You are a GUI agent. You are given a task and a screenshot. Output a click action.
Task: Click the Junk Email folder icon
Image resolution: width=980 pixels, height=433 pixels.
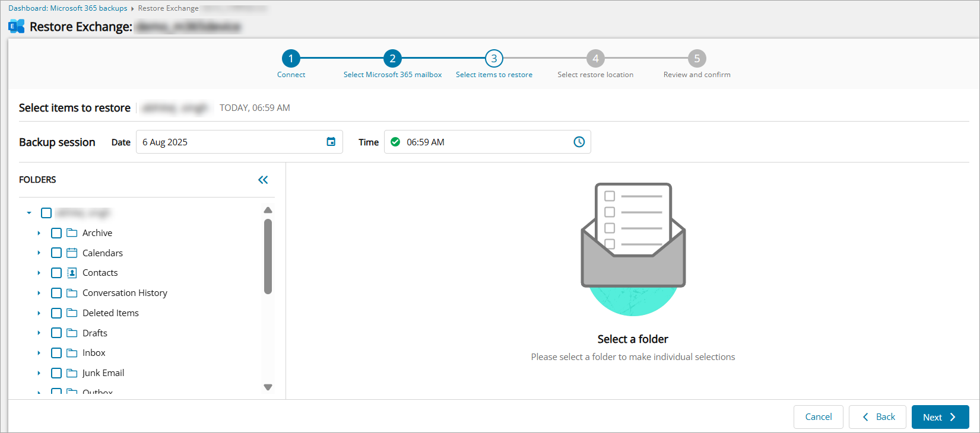click(x=72, y=373)
